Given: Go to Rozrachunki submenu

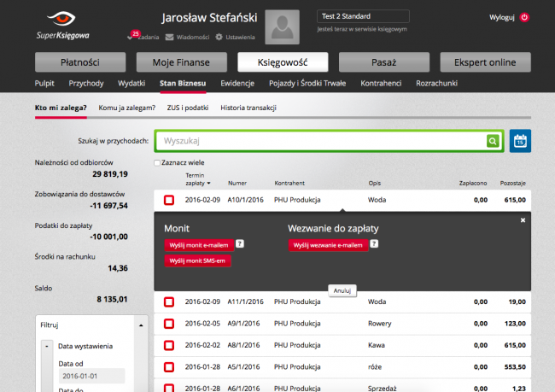Looking at the screenshot, I should [436, 83].
